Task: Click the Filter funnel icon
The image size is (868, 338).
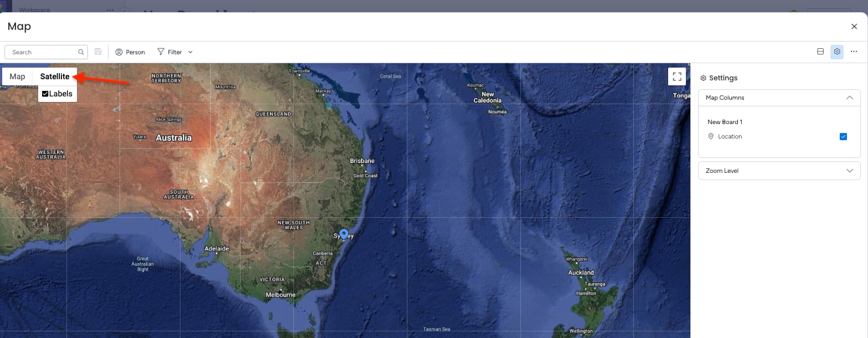Action: [161, 52]
